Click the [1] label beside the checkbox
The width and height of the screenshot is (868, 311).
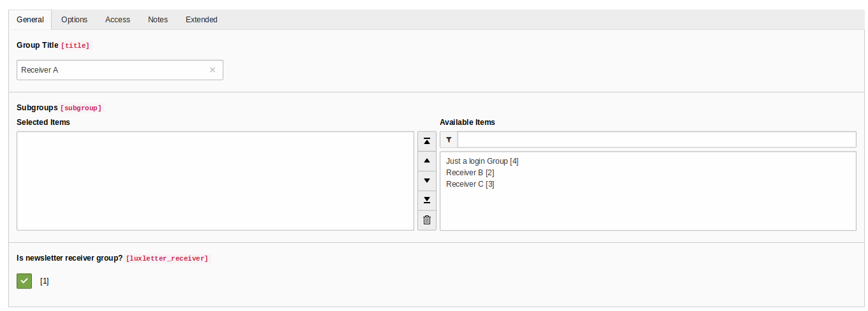tap(45, 281)
